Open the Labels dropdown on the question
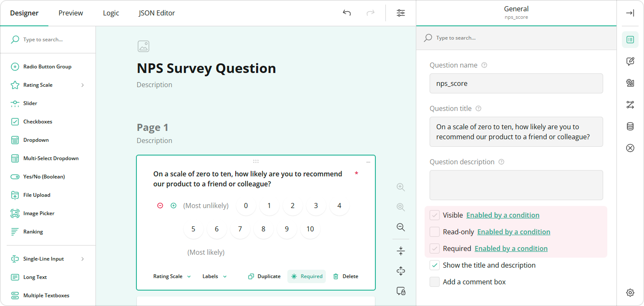 pyautogui.click(x=214, y=276)
